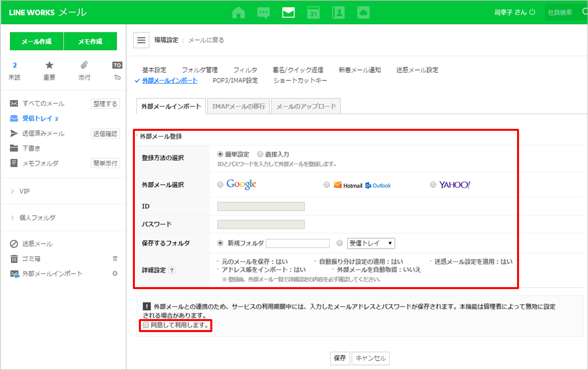Select the YAHOO! mail radio button
The image size is (588, 370).
433,185
